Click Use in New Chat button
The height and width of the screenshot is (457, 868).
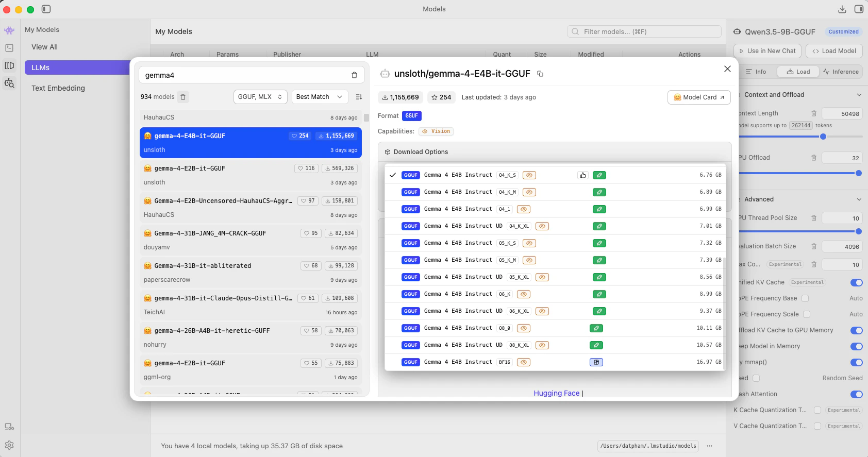pyautogui.click(x=767, y=51)
